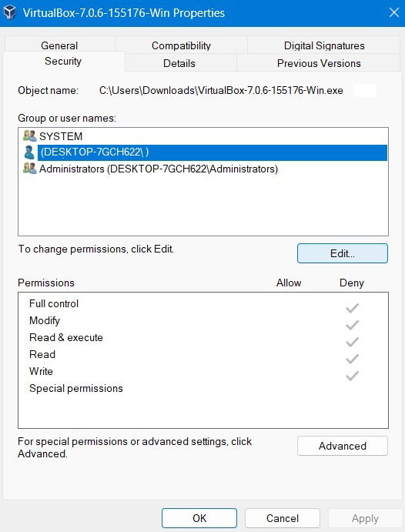Select the SYSTEM group icon

click(x=29, y=136)
